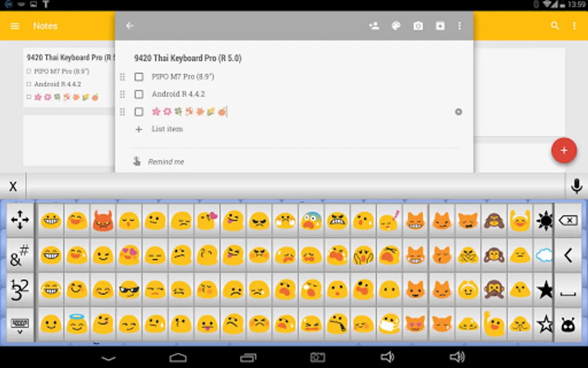The image size is (588, 368).
Task: Set a reminder with Remind me
Action: pyautogui.click(x=166, y=162)
